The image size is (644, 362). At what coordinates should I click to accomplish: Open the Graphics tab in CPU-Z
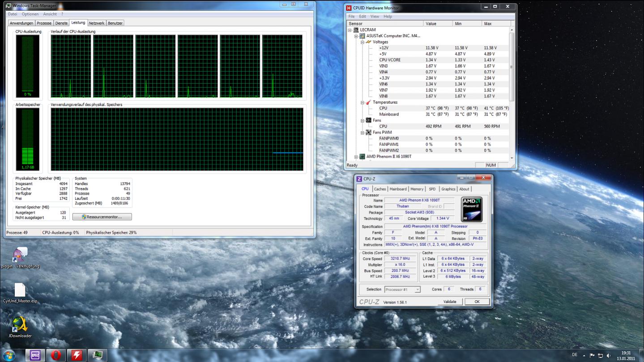coord(448,189)
